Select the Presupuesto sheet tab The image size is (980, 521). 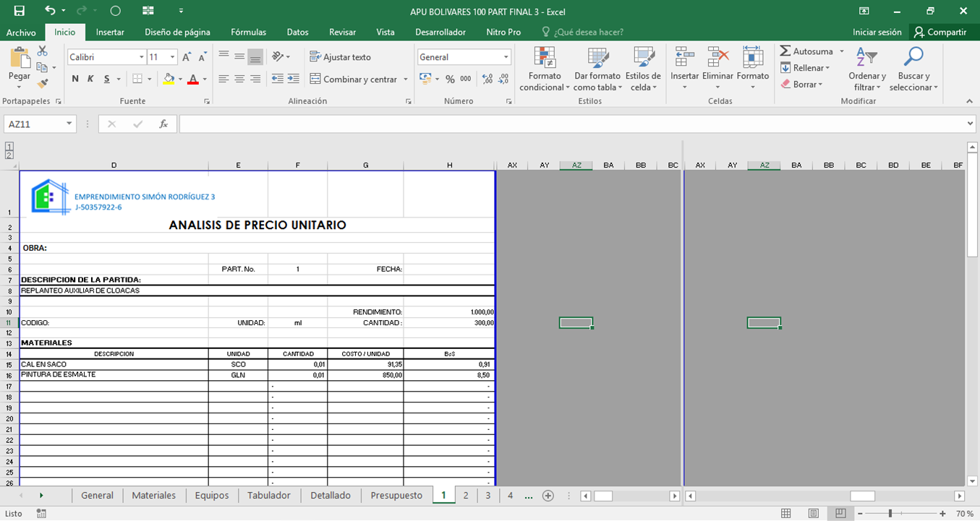(x=396, y=496)
